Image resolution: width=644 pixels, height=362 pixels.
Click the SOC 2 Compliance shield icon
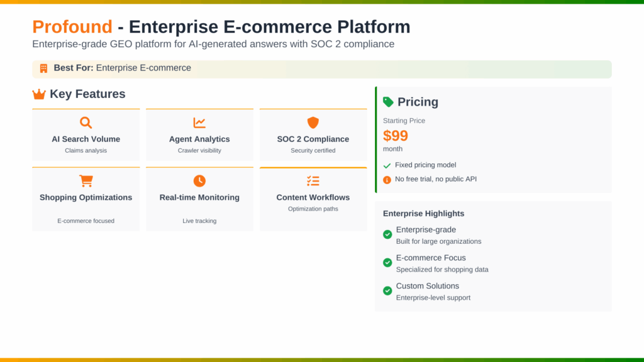(x=313, y=123)
